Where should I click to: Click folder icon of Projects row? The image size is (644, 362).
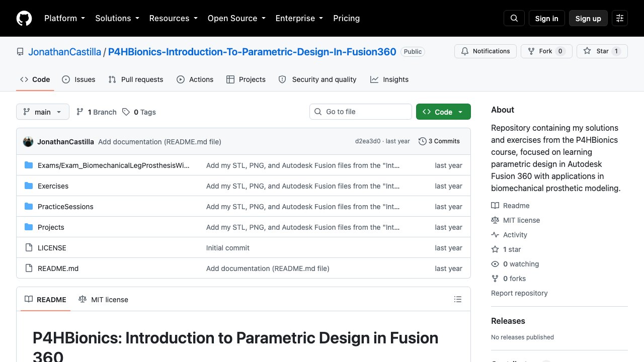(29, 227)
